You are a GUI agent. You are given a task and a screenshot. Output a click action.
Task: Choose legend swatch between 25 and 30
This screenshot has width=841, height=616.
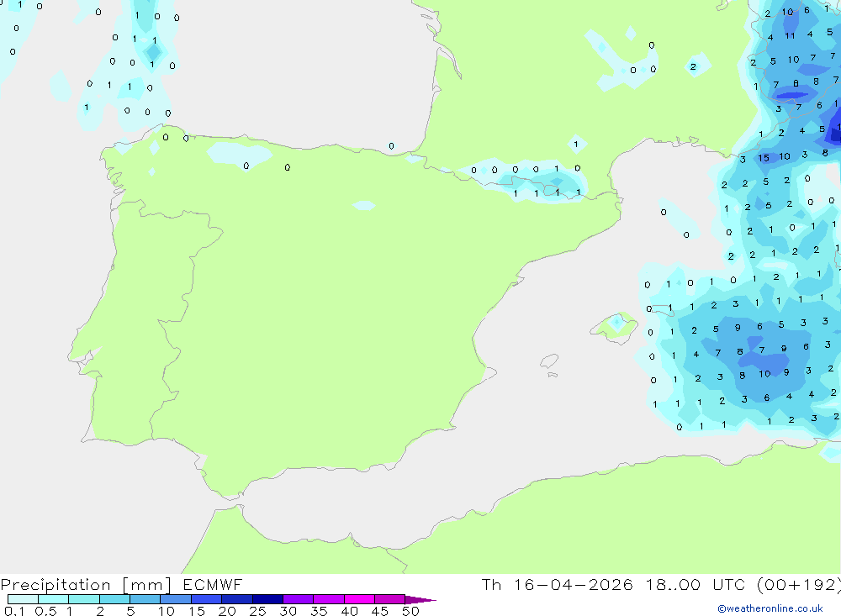point(267,599)
